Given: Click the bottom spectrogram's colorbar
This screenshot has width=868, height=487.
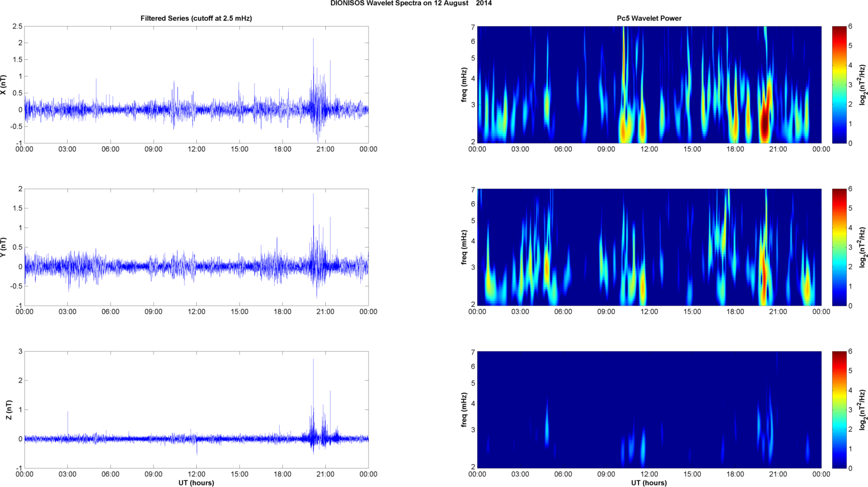Looking at the screenshot, I should (839, 410).
